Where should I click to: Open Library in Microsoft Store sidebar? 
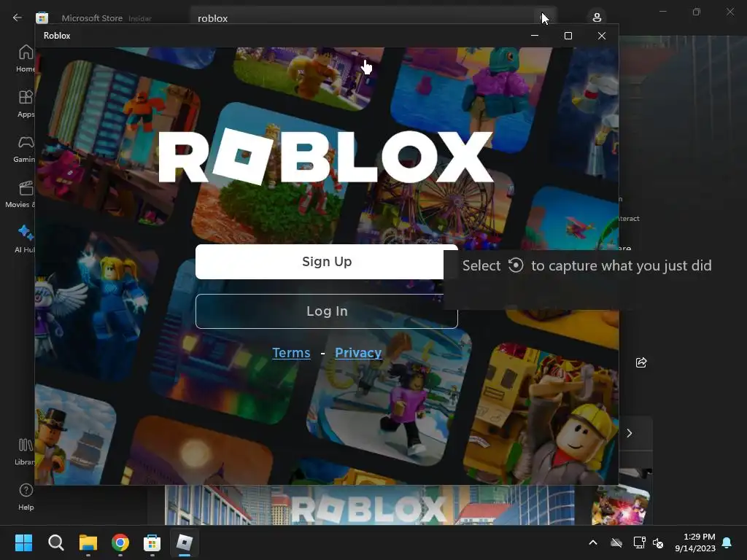pyautogui.click(x=25, y=451)
